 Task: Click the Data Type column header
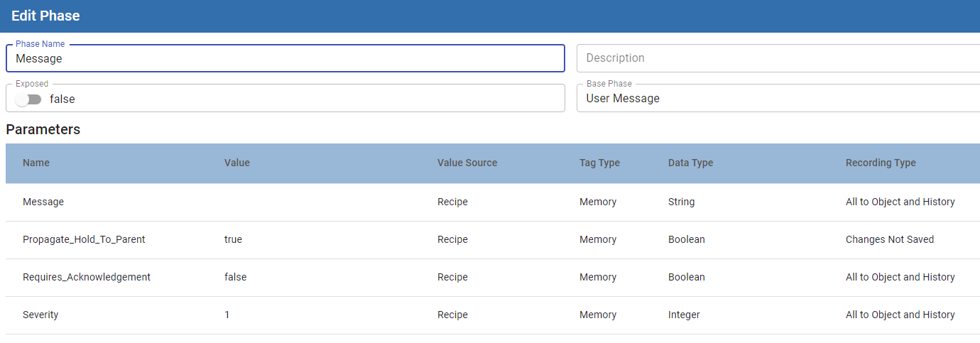point(690,163)
